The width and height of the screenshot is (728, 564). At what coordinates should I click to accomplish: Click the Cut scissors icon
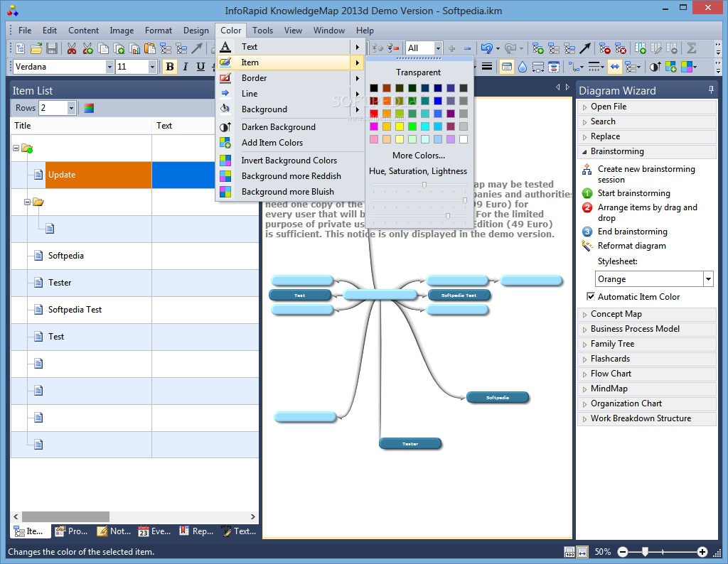tap(72, 48)
